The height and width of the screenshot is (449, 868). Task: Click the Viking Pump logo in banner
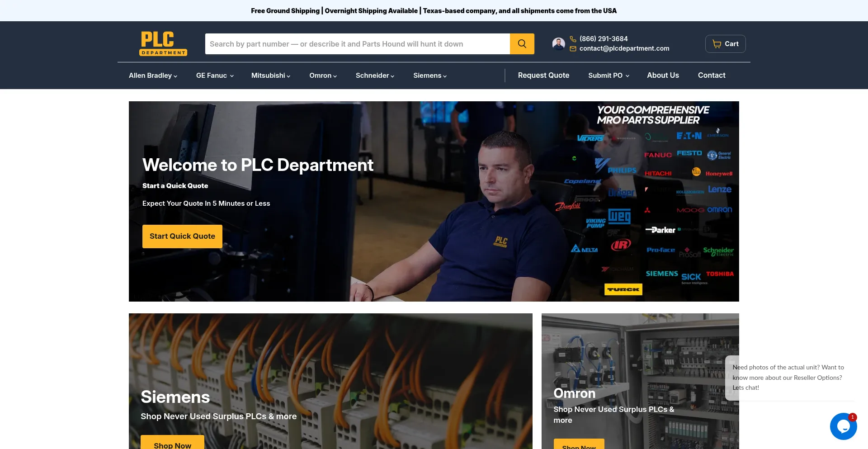(595, 223)
